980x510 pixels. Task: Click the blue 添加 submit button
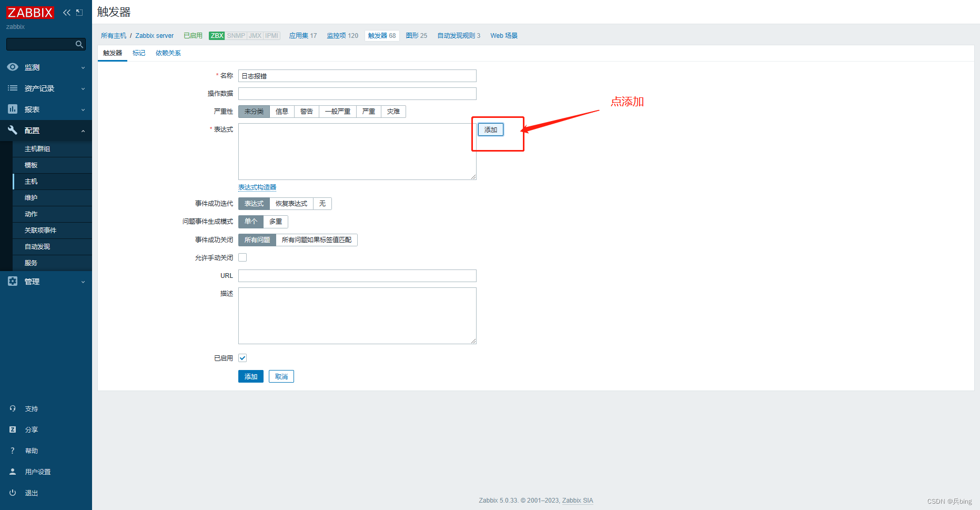tap(251, 376)
